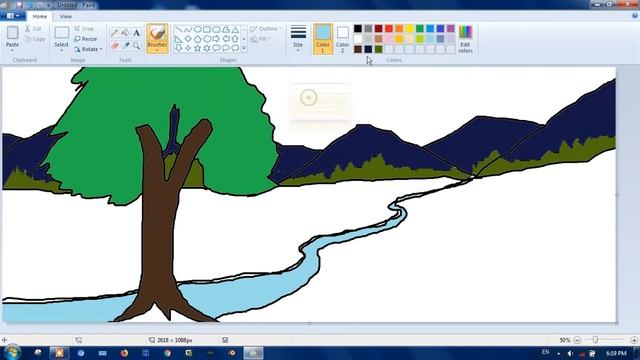Choose the Rounded rectangular callout shape
Viewport: 640px width, 360px height.
pyautogui.click(x=216, y=48)
